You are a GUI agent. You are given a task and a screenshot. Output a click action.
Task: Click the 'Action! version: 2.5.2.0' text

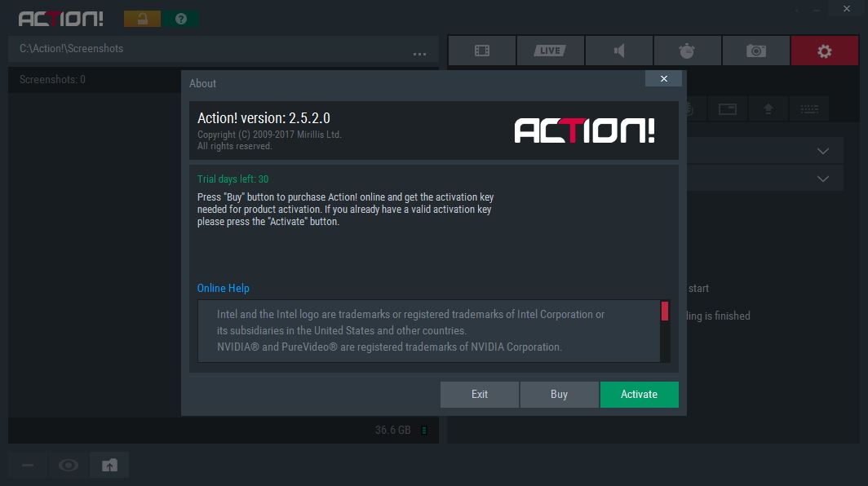[263, 118]
